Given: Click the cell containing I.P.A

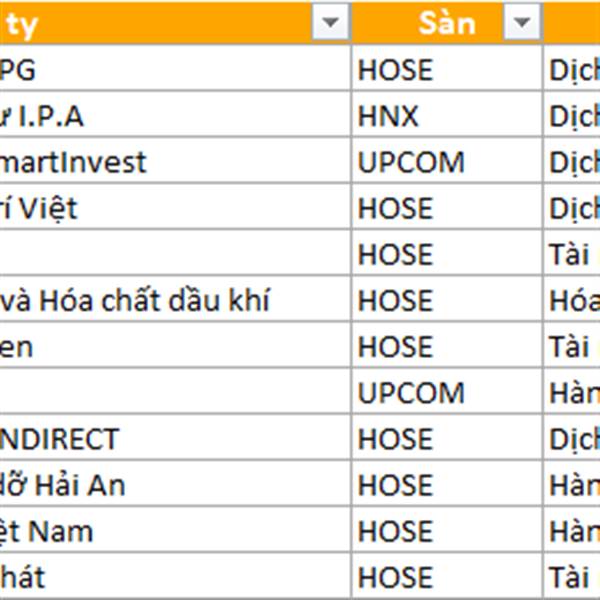Looking at the screenshot, I should pos(175,114).
